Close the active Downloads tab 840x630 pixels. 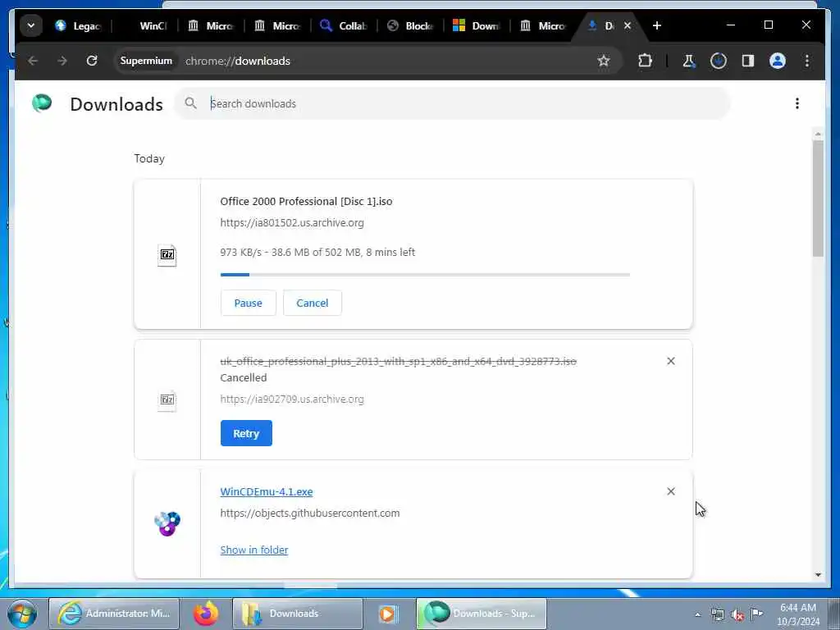pos(628,25)
